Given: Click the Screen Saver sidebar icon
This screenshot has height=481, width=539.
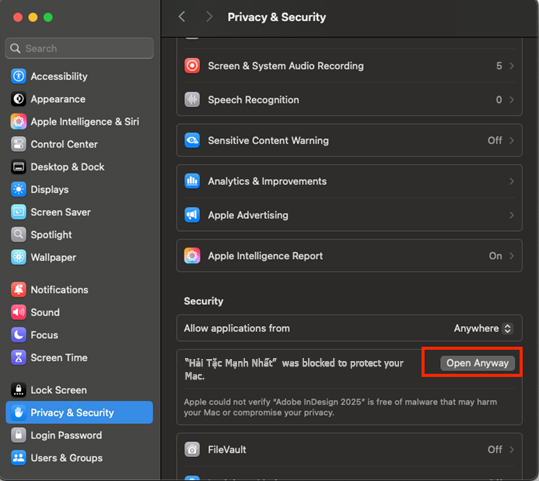Looking at the screenshot, I should (x=19, y=212).
